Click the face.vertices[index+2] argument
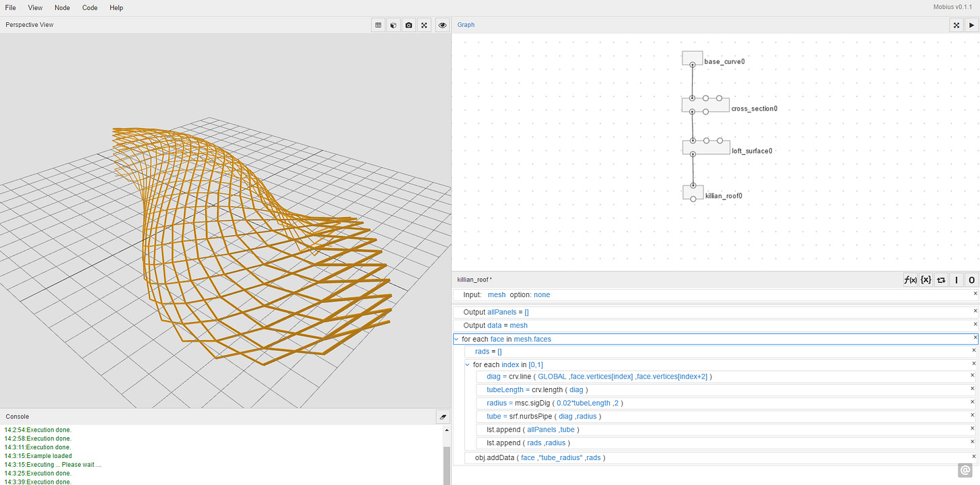 [x=672, y=377]
